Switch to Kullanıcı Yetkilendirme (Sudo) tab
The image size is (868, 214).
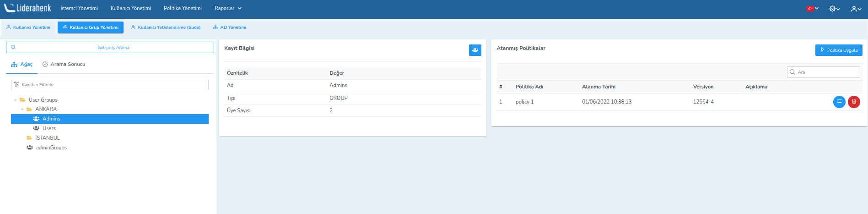click(166, 27)
